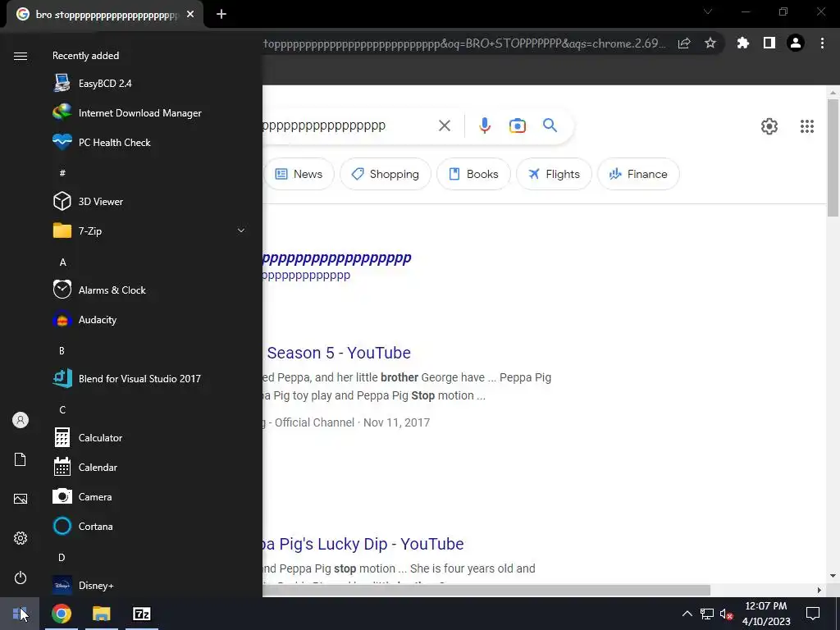Filter results by News
This screenshot has width=840, height=630.
[299, 174]
